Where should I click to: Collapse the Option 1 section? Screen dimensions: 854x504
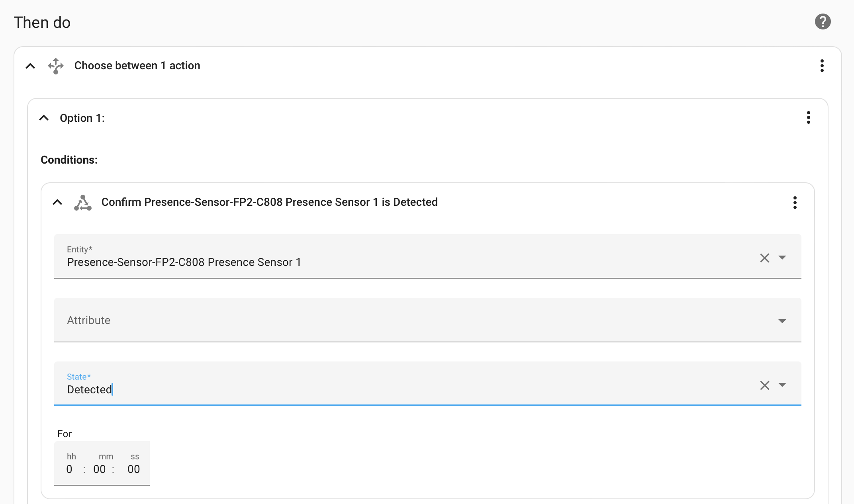click(x=44, y=118)
